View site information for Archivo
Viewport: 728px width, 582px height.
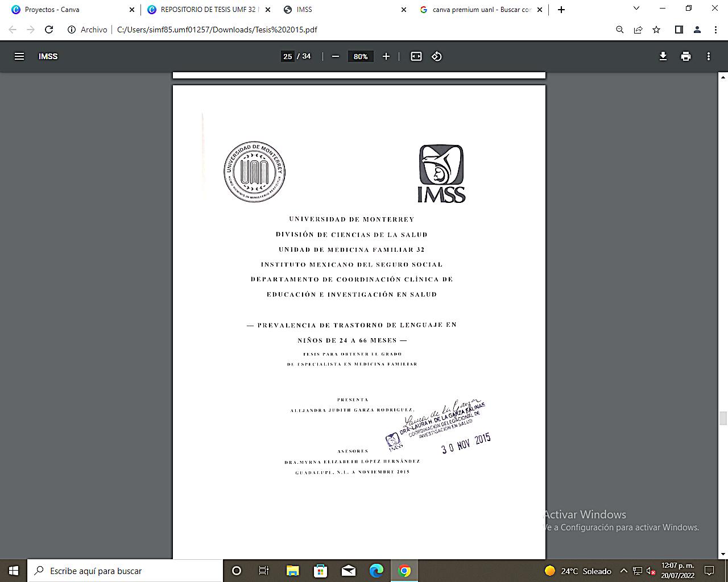(x=88, y=30)
